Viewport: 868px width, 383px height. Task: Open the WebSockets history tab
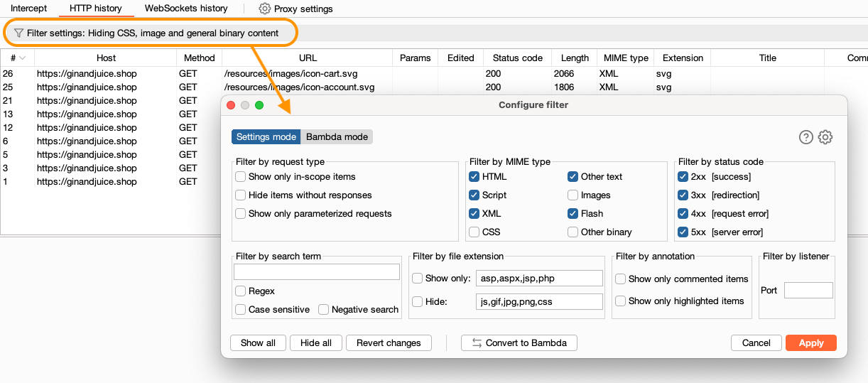186,9
